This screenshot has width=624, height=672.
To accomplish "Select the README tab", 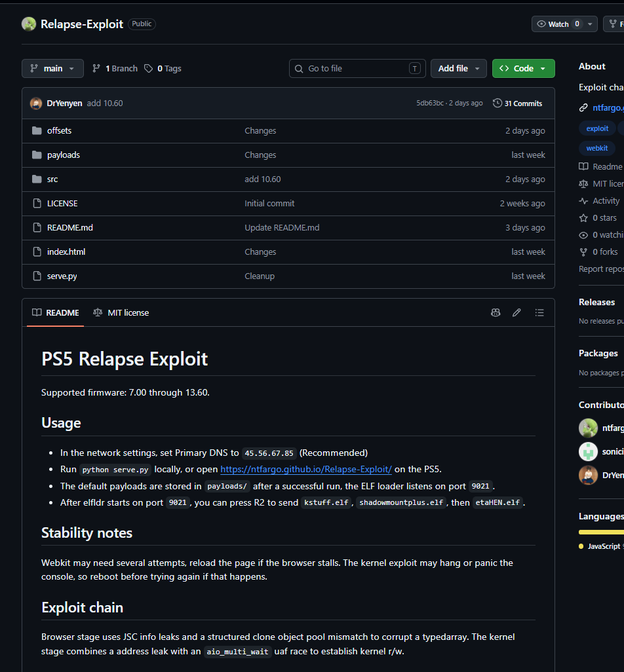I will click(x=55, y=313).
